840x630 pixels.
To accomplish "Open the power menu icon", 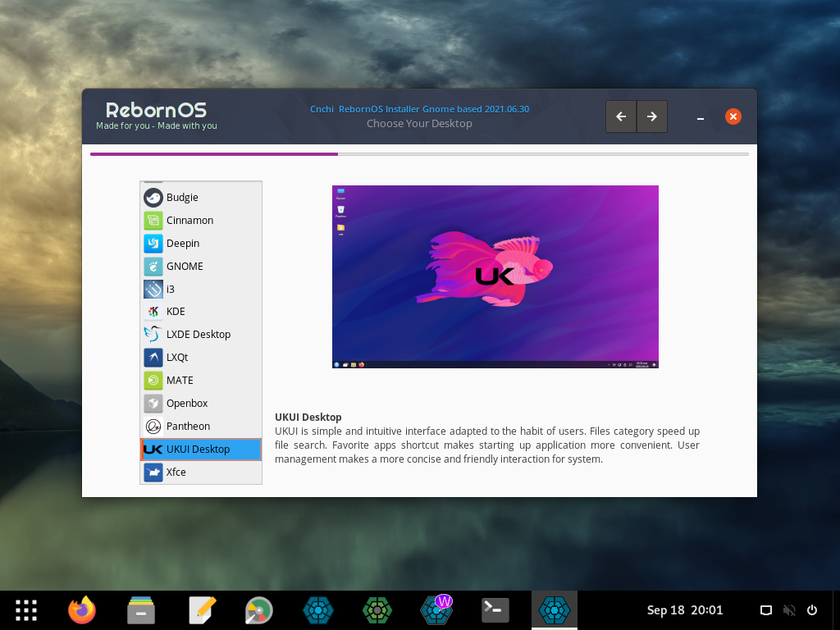I will [x=812, y=610].
